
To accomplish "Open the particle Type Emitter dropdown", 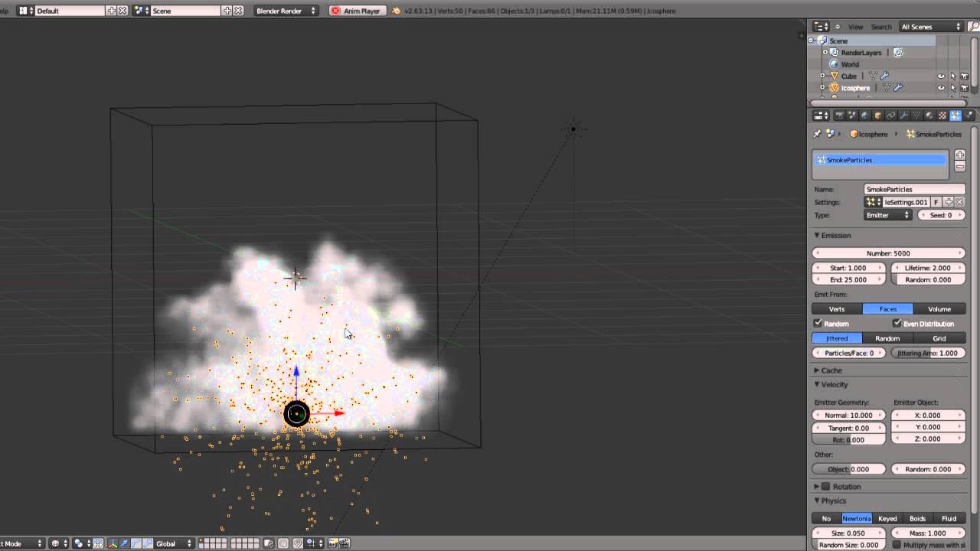I will click(887, 215).
